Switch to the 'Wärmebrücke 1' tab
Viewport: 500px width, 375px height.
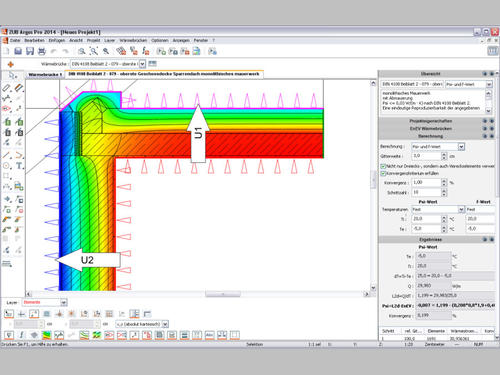(x=45, y=75)
